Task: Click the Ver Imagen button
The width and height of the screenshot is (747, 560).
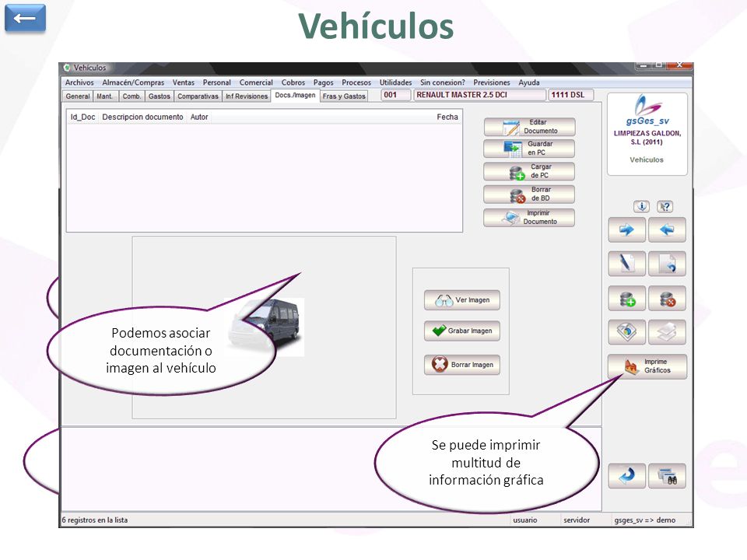Action: coord(462,300)
